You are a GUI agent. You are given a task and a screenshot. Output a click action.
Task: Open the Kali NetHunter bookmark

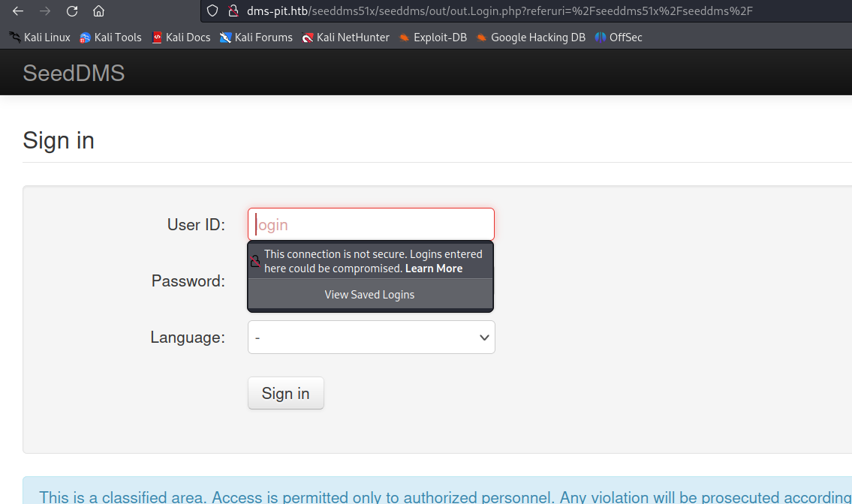click(x=345, y=37)
